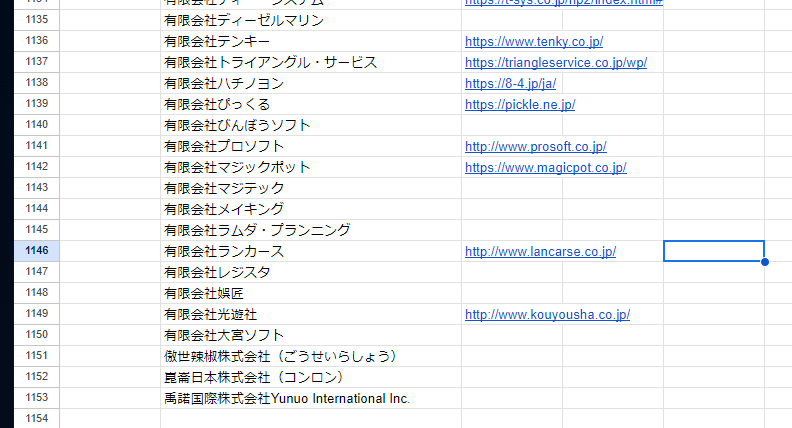
Task: Click cell 有限会社ラムダ・プランニング
Action: (311, 230)
